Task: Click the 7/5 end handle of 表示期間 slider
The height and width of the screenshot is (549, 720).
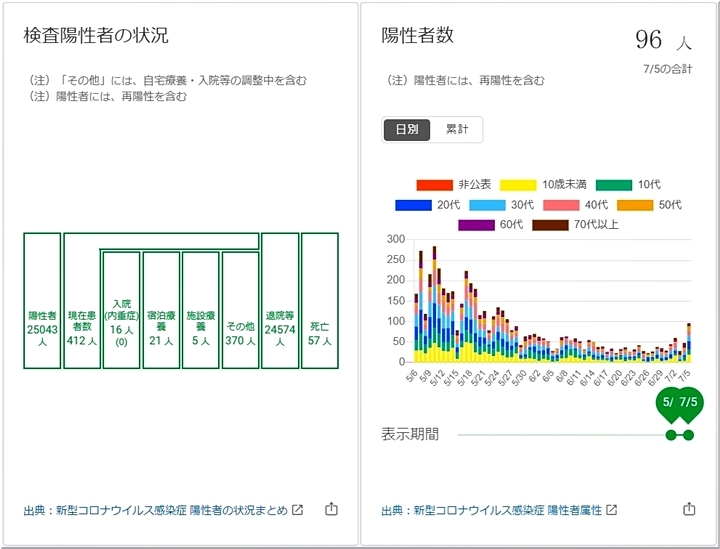Action: (x=688, y=435)
